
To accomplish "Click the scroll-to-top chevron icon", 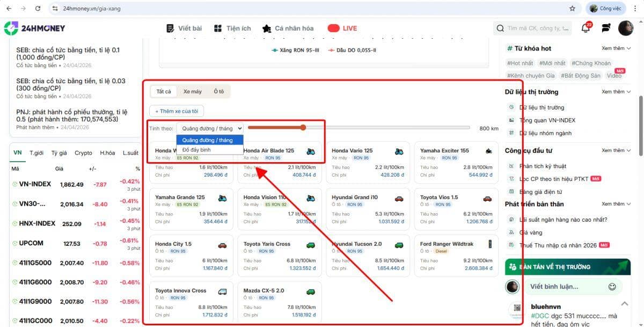I will tap(624, 303).
